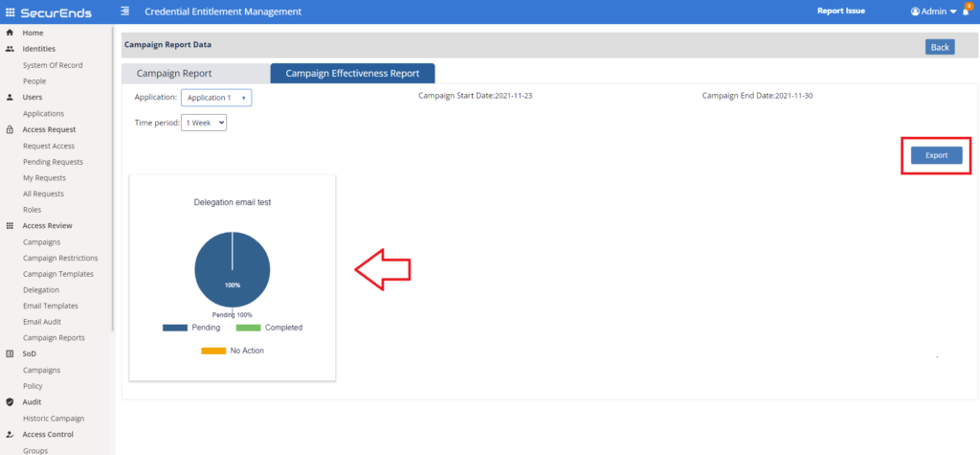Image resolution: width=980 pixels, height=455 pixels.
Task: Click the Export button
Action: 936,155
